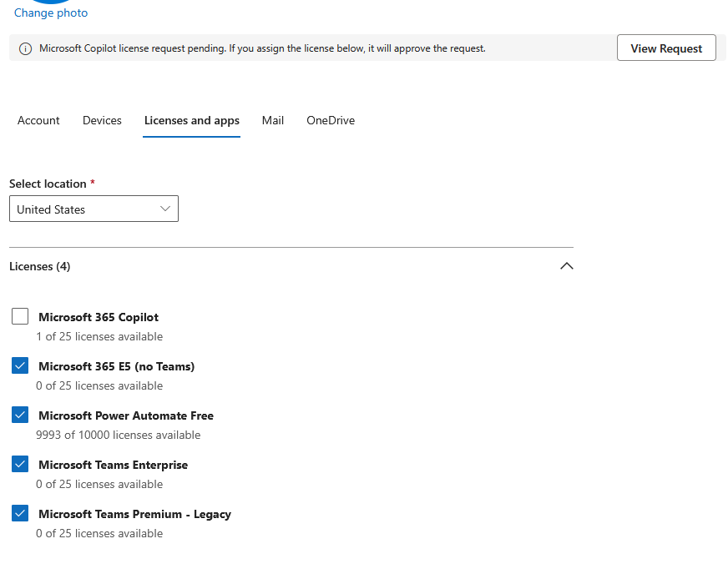Click the Microsoft Power Automate Free label
This screenshot has height=574, width=728.
tap(126, 415)
